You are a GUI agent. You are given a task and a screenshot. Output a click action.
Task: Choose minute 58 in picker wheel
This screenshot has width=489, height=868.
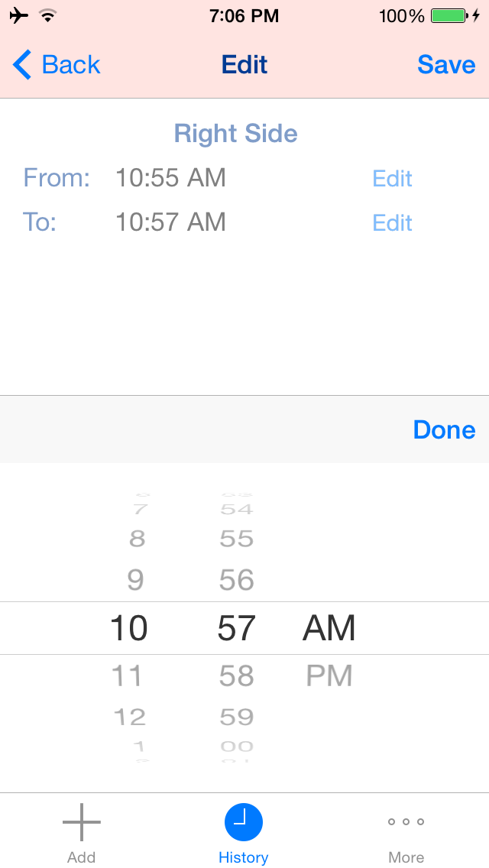pyautogui.click(x=236, y=676)
